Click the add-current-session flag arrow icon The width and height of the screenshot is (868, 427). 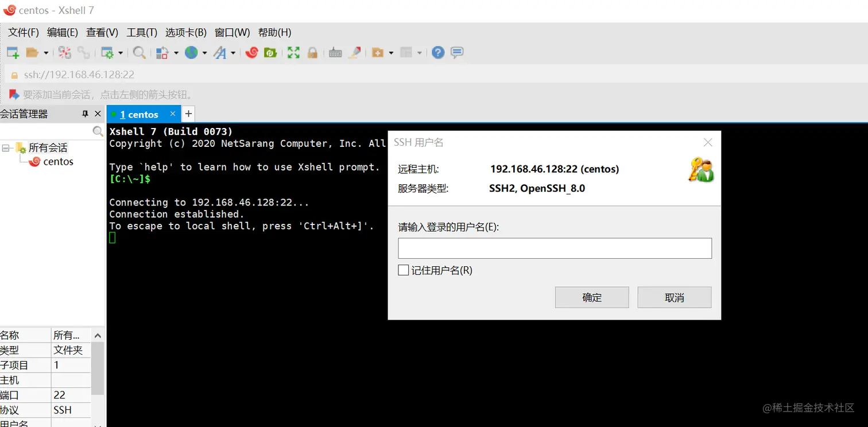14,95
